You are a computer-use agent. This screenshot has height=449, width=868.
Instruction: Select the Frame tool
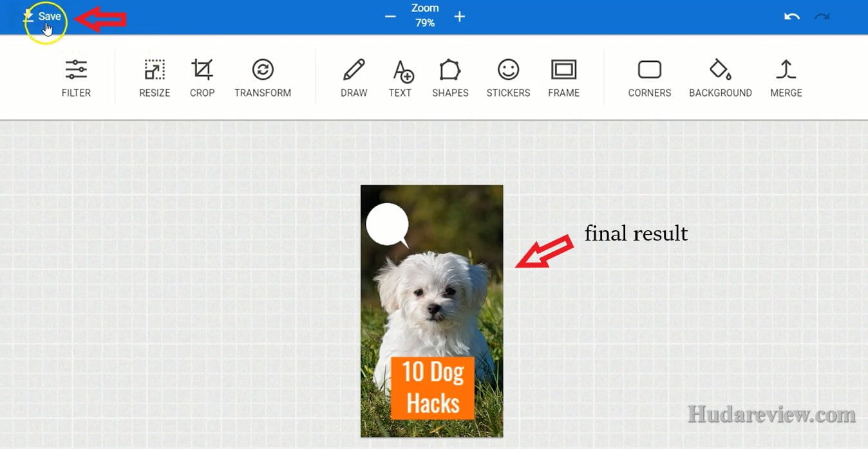[x=563, y=78]
